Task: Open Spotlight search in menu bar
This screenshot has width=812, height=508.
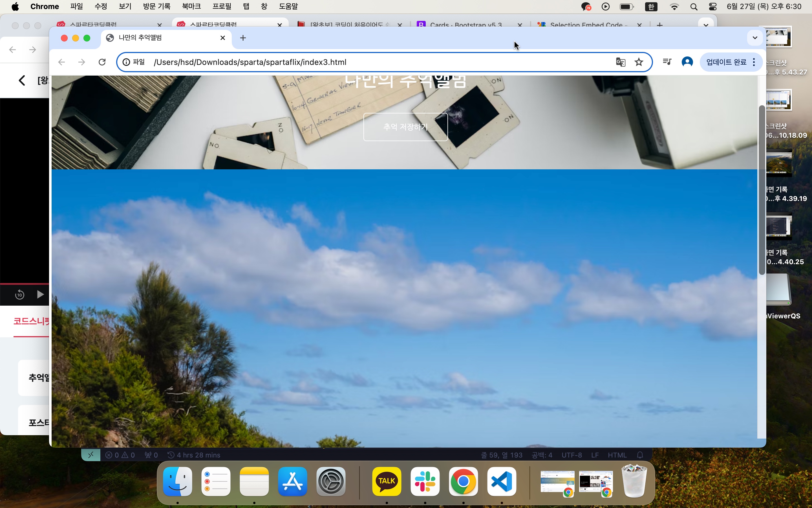Action: pyautogui.click(x=694, y=7)
